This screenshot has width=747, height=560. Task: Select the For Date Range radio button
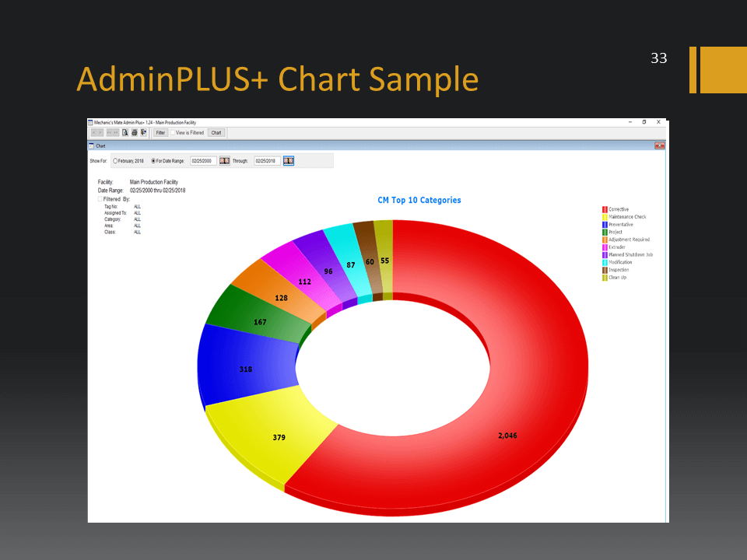click(x=153, y=161)
